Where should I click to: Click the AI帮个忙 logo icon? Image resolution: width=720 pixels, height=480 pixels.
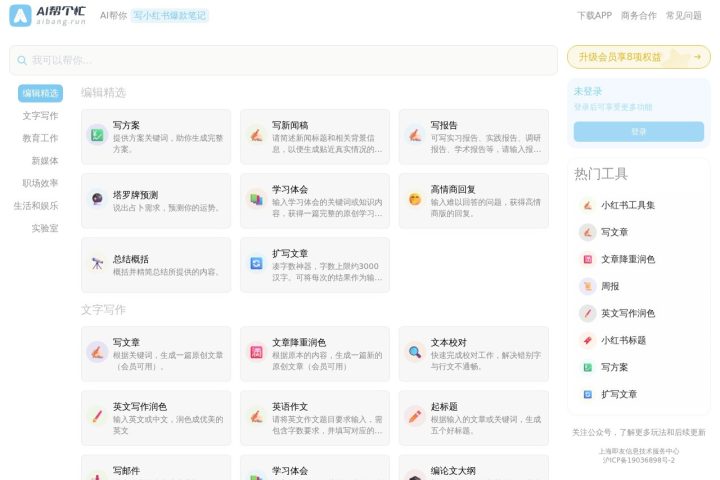pos(20,16)
